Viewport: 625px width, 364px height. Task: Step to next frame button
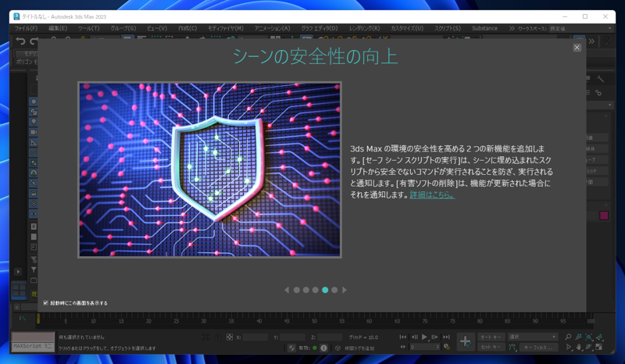[435, 337]
